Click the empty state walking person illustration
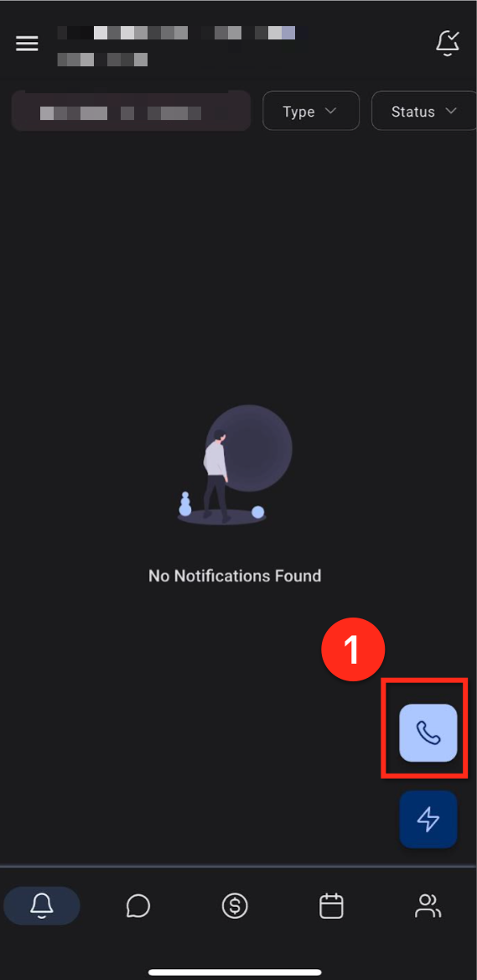The image size is (477, 980). click(235, 464)
